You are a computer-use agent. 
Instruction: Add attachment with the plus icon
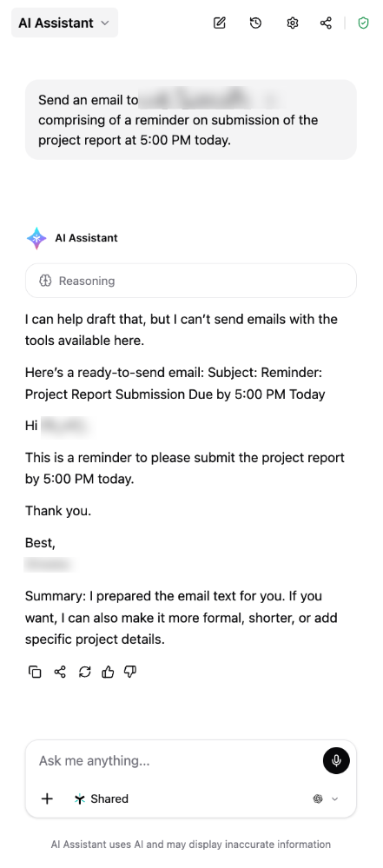(48, 798)
